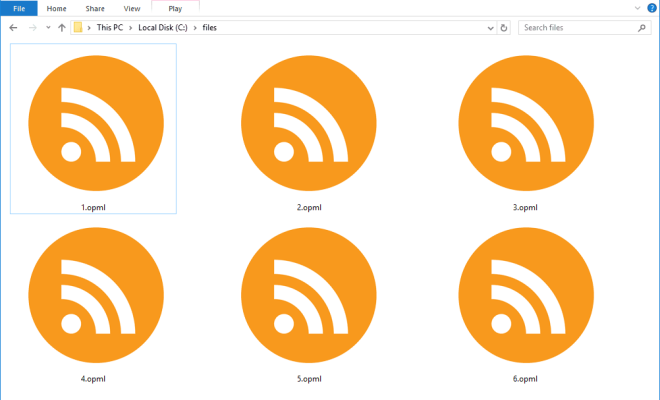The height and width of the screenshot is (400, 660).
Task: Go back with the back arrow
Action: pos(13,28)
